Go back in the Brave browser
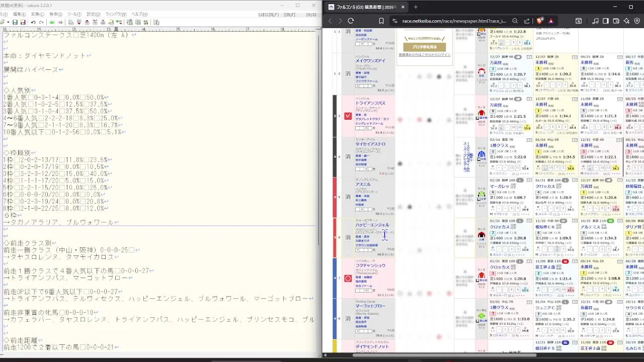Image resolution: width=644 pixels, height=362 pixels. point(330,21)
